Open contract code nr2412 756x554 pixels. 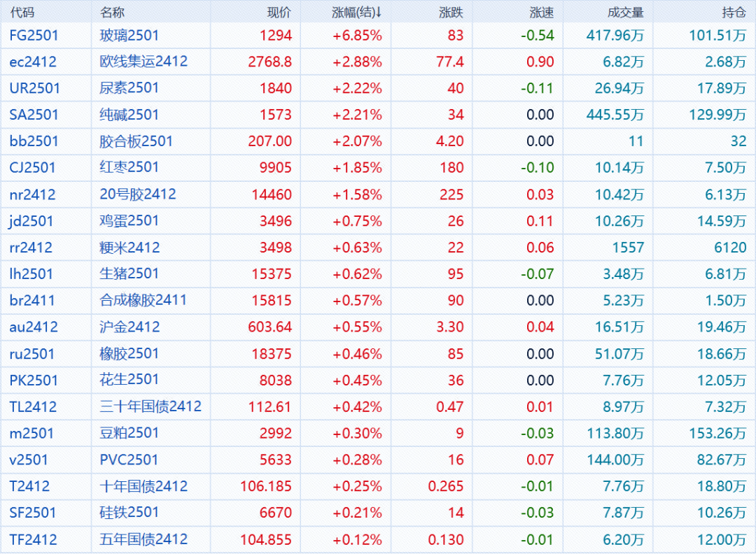(32, 194)
